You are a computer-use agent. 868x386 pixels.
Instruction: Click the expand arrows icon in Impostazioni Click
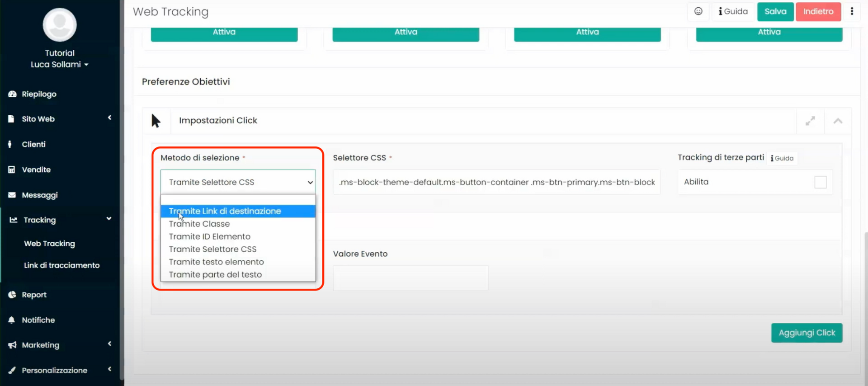pos(810,121)
